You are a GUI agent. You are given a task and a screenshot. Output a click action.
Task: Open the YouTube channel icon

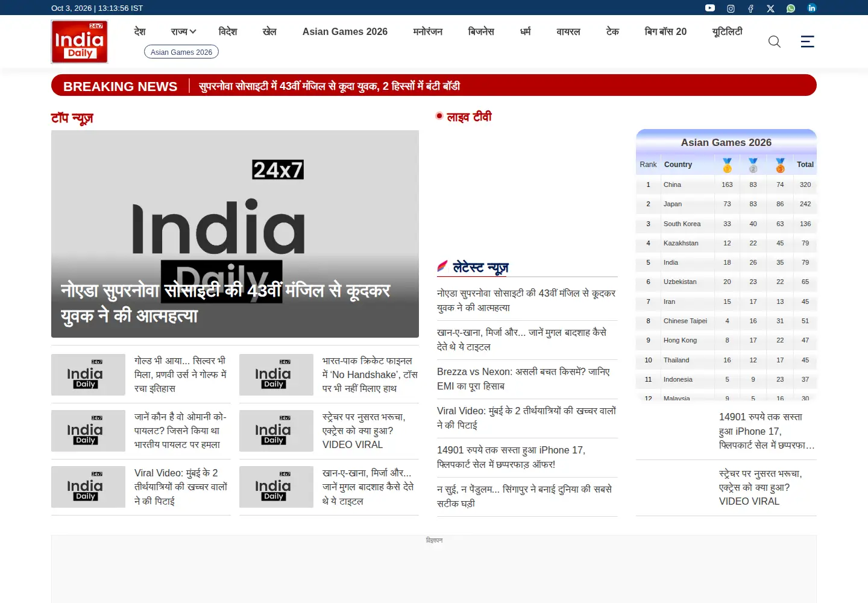click(710, 8)
